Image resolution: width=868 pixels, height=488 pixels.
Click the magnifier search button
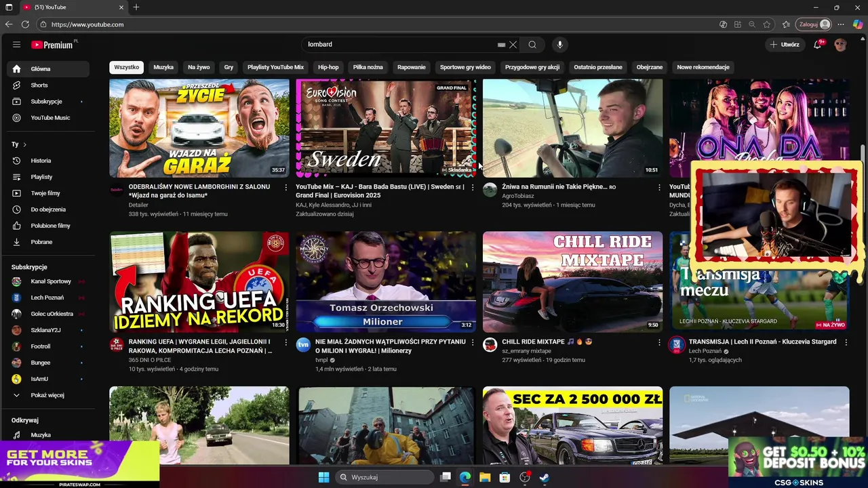click(x=532, y=45)
